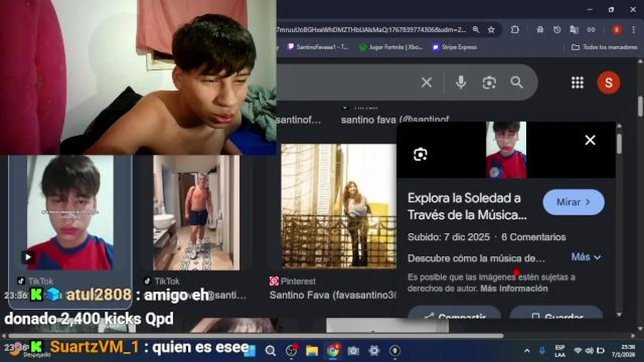Open Todos los marcadores folder

pos(604,47)
